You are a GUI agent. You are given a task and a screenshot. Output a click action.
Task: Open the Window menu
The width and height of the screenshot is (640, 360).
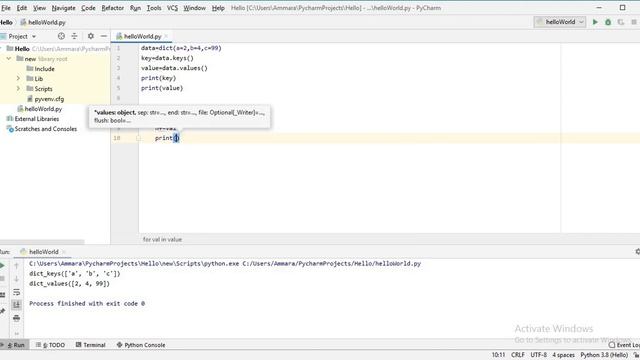point(194,8)
